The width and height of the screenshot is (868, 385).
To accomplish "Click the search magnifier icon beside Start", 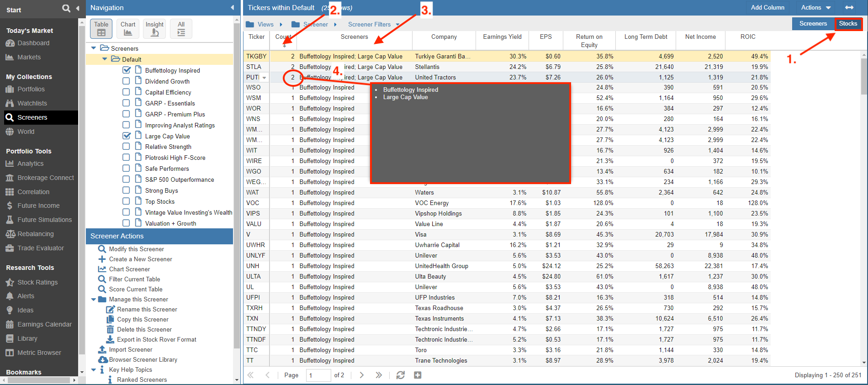I will [66, 8].
